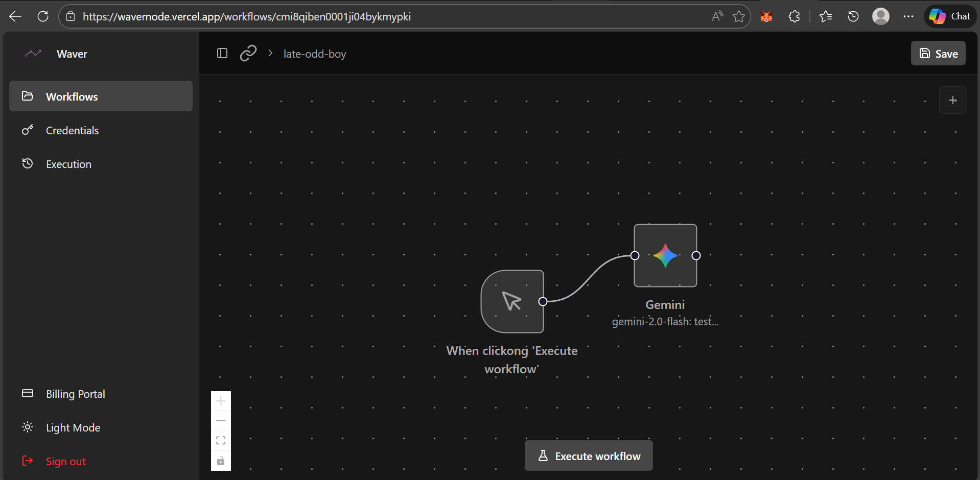This screenshot has height=480, width=980.
Task: Expand the breadcrumb chevron next to link icon
Action: click(270, 53)
